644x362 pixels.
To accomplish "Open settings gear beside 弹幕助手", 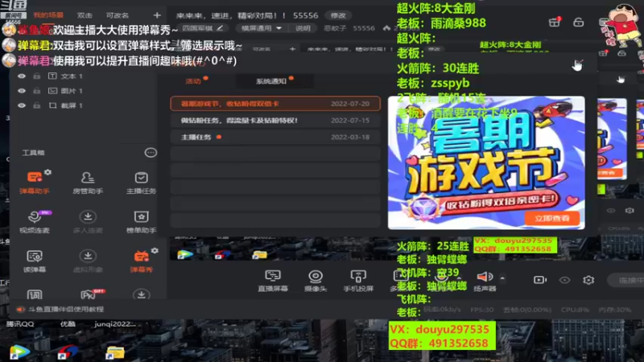I will pos(48,172).
